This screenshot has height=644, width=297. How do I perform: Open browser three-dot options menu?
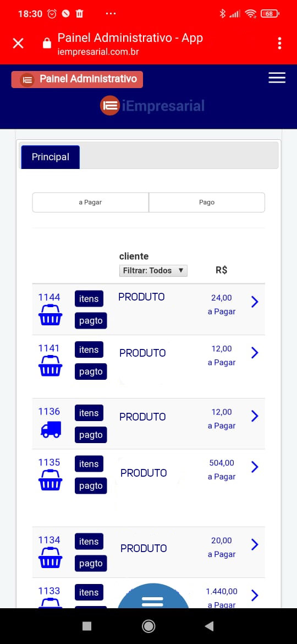(x=279, y=43)
